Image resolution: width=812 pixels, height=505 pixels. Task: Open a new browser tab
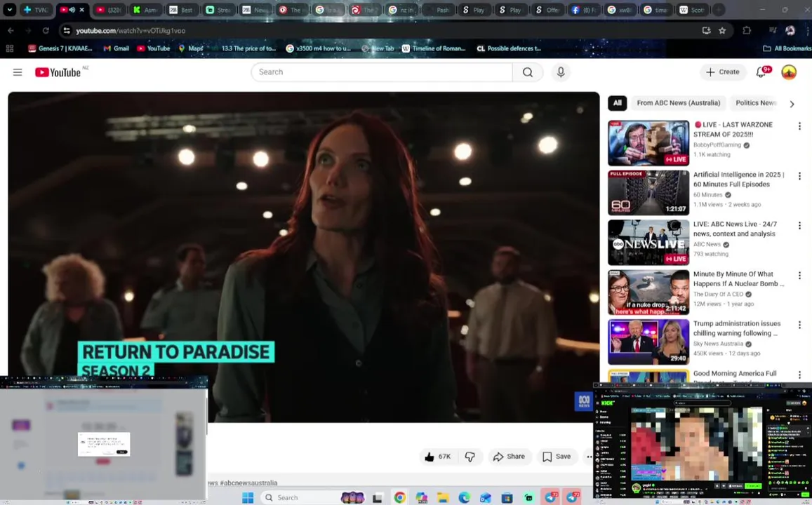(719, 10)
